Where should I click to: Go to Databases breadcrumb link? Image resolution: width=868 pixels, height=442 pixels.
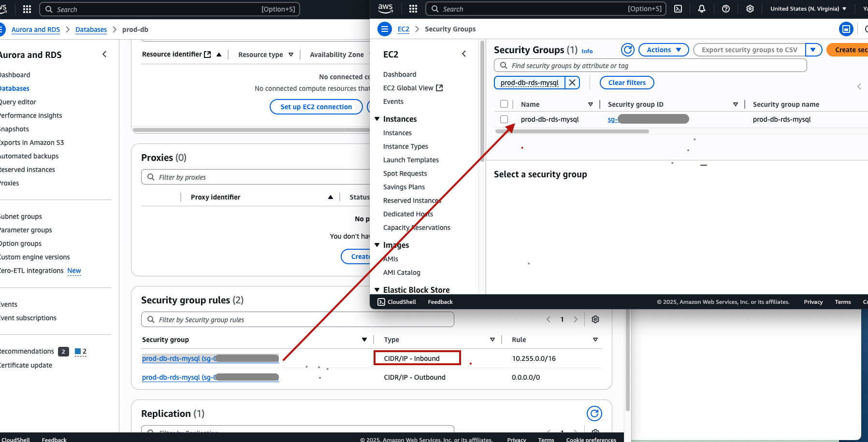tap(91, 29)
